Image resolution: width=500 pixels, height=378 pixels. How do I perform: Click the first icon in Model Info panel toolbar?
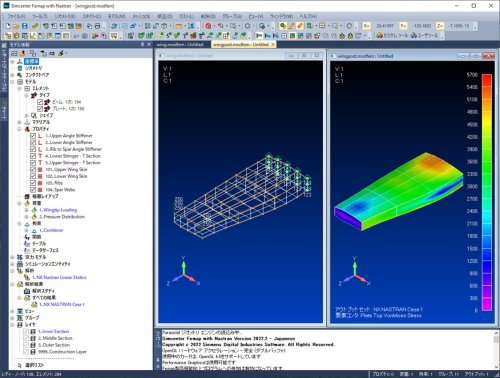click(x=14, y=53)
